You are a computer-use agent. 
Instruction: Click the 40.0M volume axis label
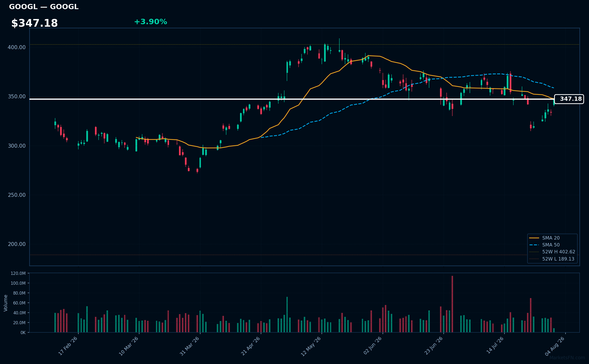19,313
